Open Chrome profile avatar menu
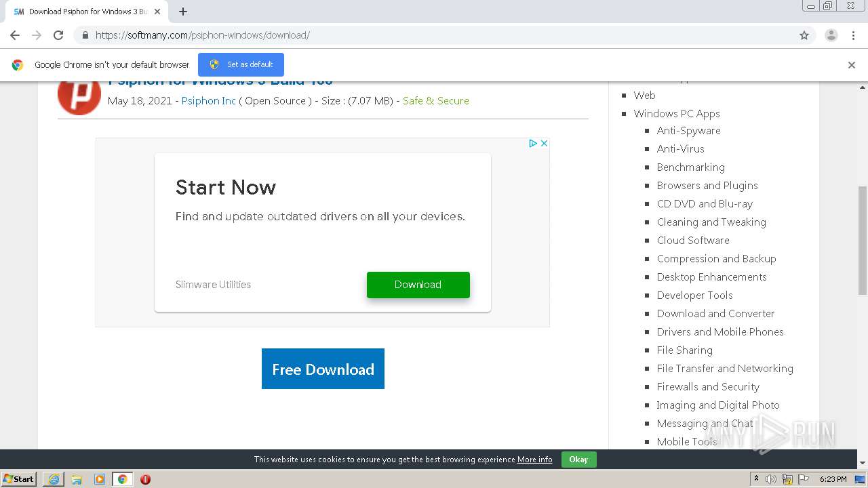This screenshot has height=488, width=868. pos(831,35)
